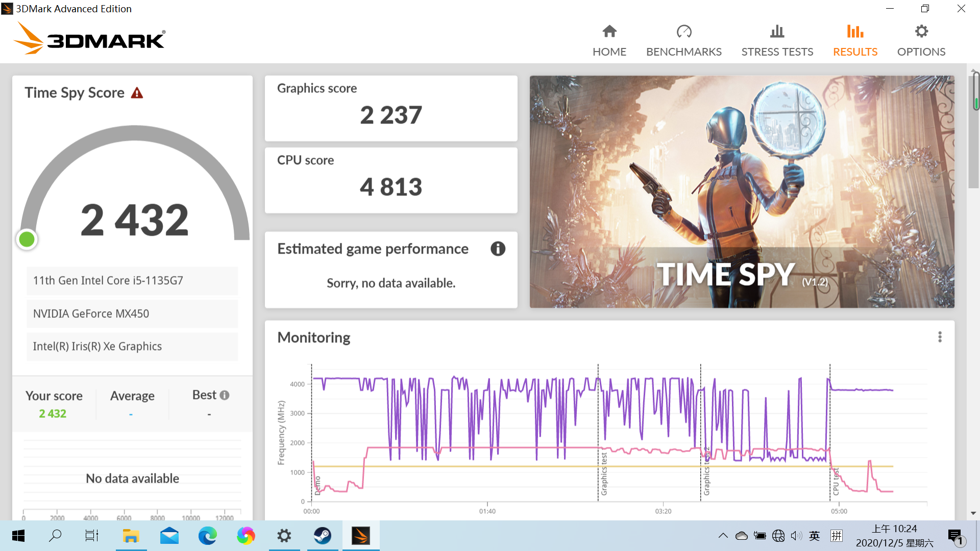The image size is (980, 551).
Task: Open the colorful pinwheel app in taskbar
Action: 246,536
